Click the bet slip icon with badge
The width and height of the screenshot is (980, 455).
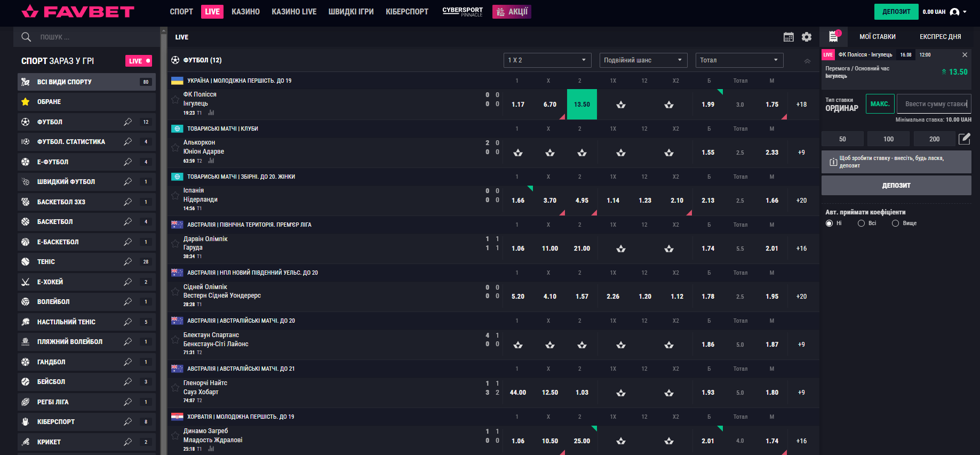click(833, 36)
